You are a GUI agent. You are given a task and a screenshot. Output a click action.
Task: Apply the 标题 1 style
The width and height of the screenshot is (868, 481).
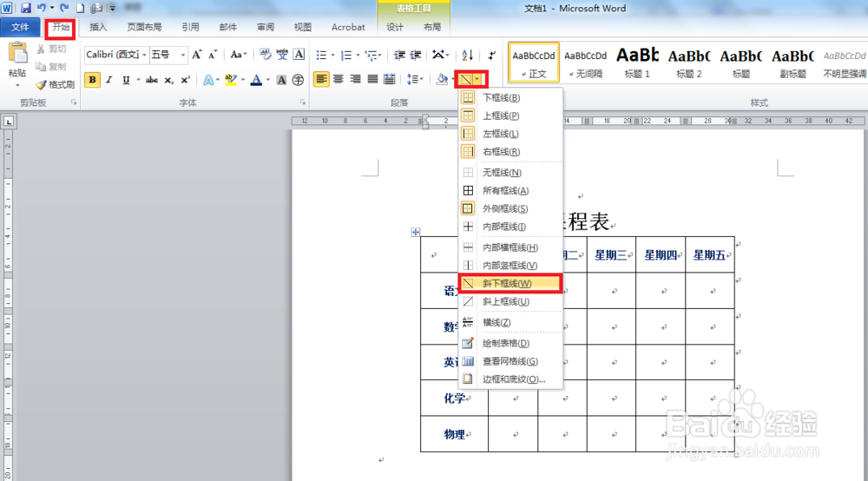(x=637, y=63)
